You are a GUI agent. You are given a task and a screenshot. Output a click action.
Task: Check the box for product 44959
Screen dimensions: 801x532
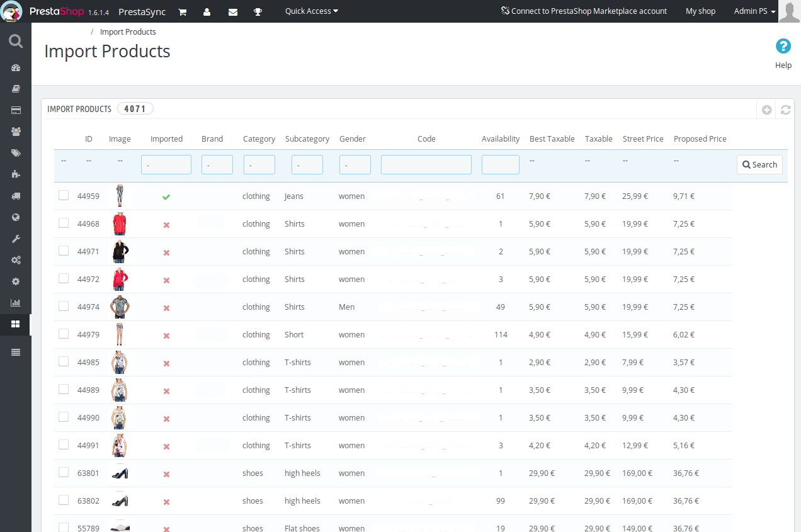(64, 196)
